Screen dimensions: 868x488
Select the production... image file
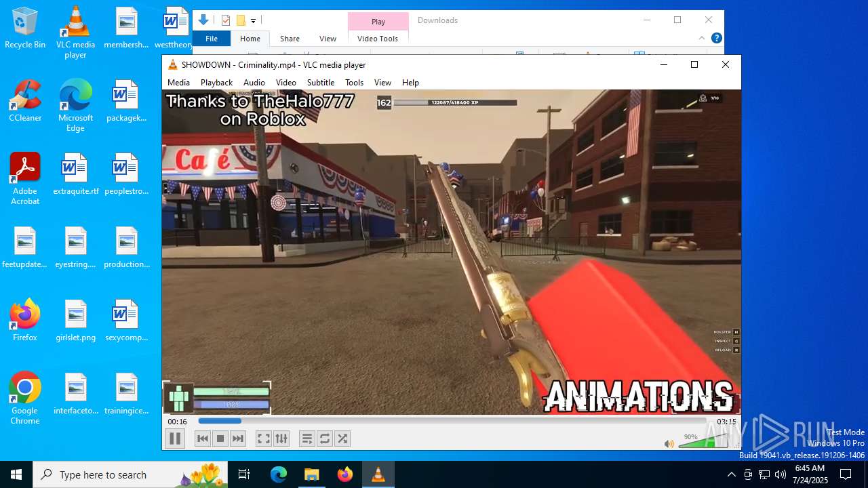[x=126, y=247]
